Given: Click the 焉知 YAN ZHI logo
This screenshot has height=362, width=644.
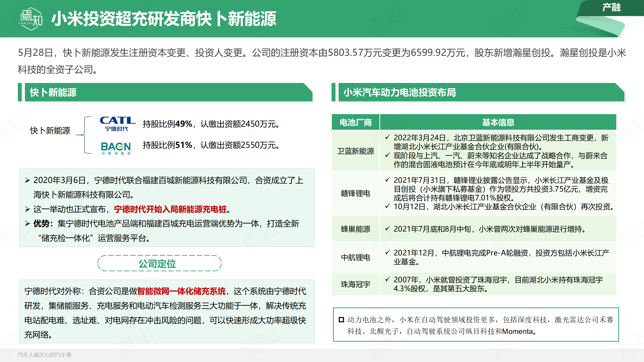Looking at the screenshot, I should [30, 19].
